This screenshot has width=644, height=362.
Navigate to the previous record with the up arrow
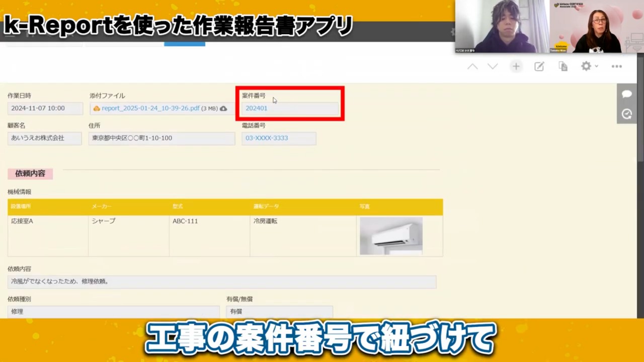point(472,66)
